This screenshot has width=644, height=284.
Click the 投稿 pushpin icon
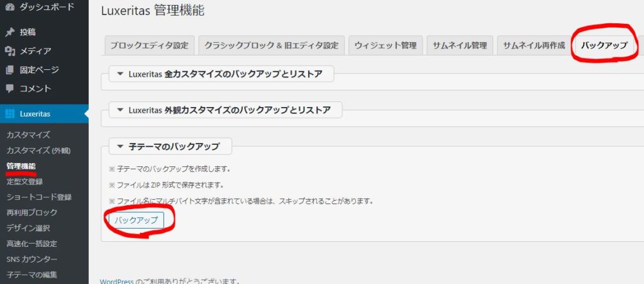10,32
